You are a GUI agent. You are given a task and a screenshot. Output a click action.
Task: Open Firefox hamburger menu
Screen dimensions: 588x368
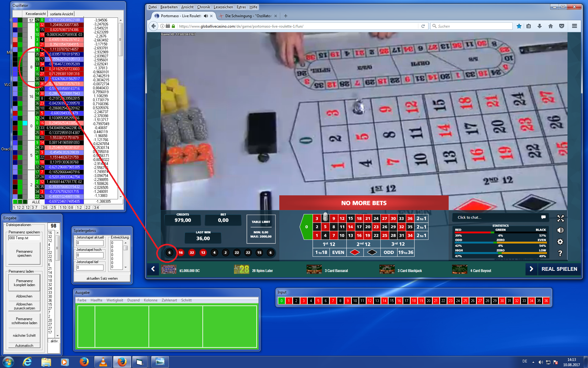coord(575,26)
